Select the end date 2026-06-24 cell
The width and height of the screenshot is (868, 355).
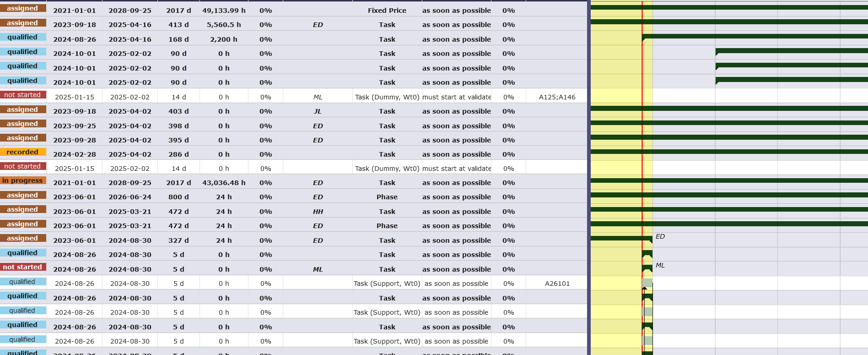coord(130,197)
